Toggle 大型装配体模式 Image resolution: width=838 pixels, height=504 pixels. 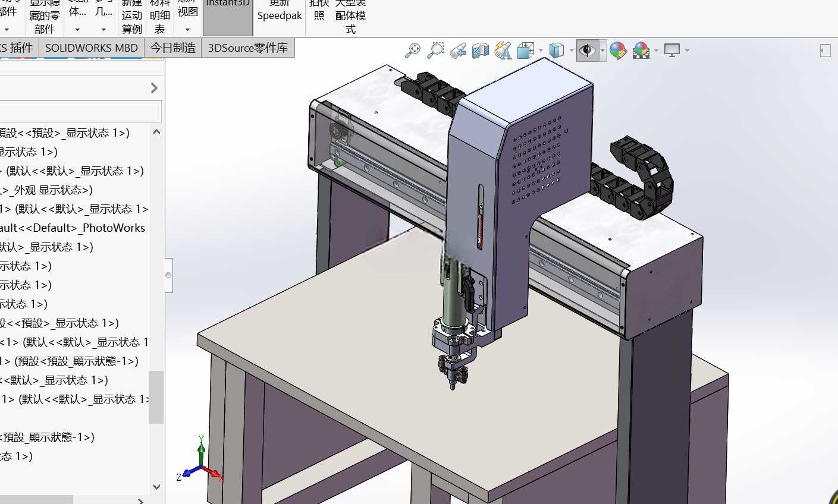(350, 17)
